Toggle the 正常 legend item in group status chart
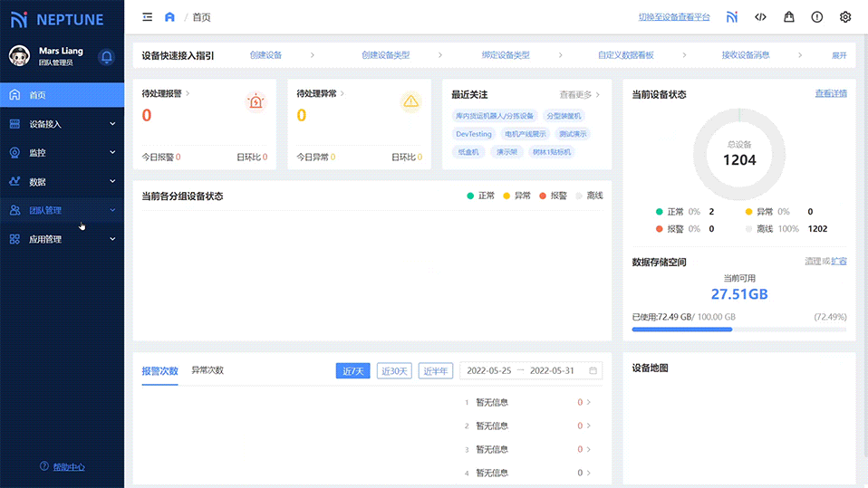Image resolution: width=868 pixels, height=488 pixels. (x=481, y=196)
